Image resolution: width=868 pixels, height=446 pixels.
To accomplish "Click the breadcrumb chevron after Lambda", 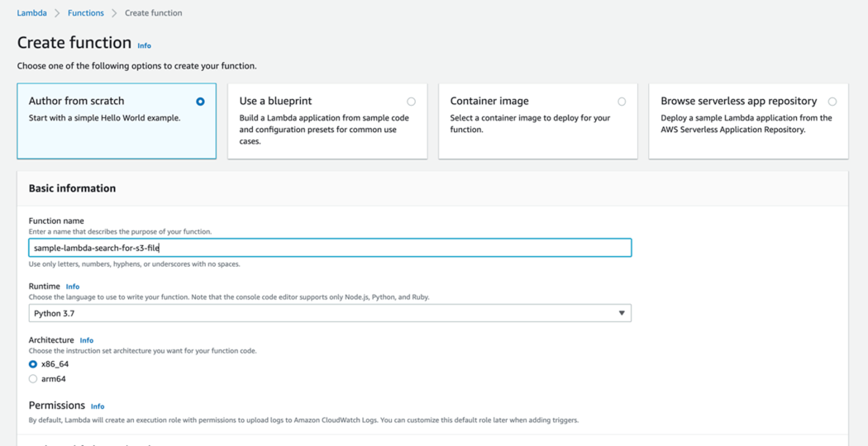I will [x=57, y=12].
